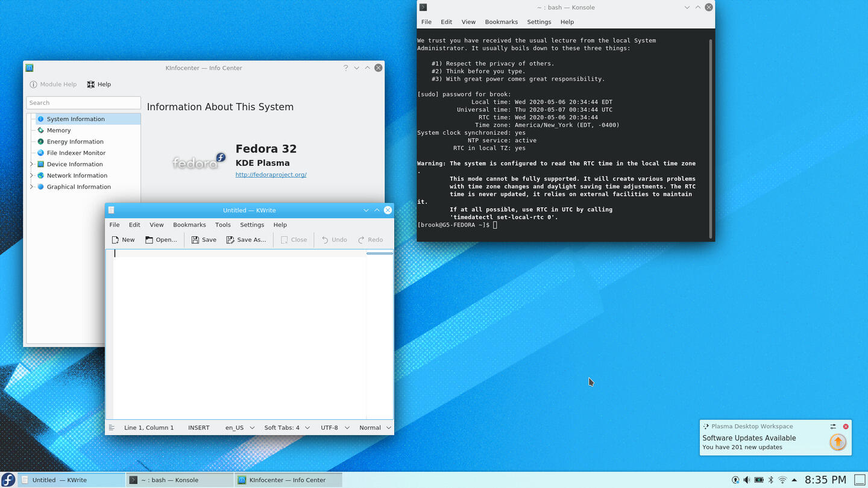This screenshot has width=868, height=488.
Task: Click the Undo arrow in KWrite toolbar
Action: pyautogui.click(x=325, y=240)
